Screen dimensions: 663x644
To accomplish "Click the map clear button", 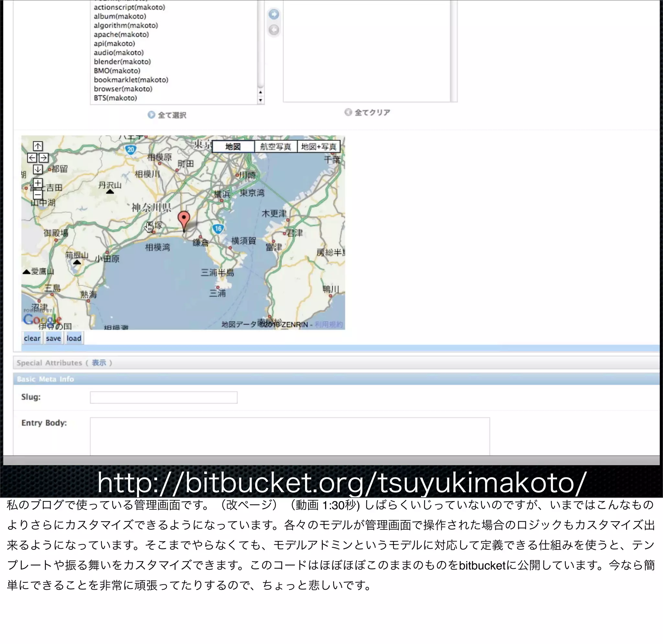I will coord(32,338).
